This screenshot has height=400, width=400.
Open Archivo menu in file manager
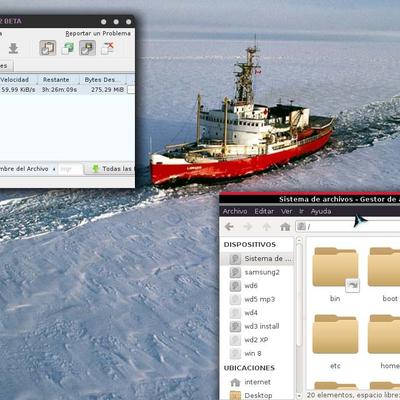pos(235,211)
